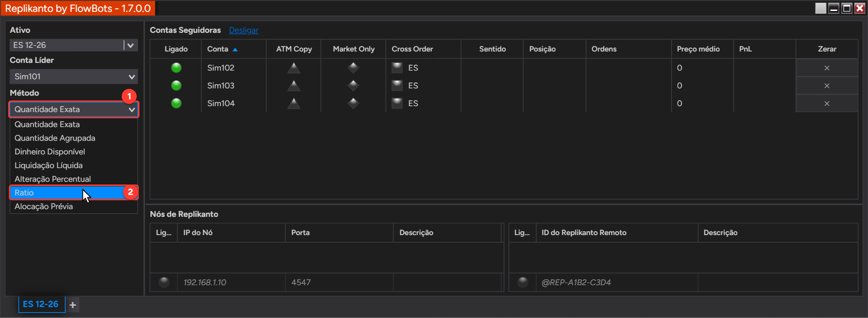The image size is (868, 318).
Task: Toggle Market Only diamond for Sim103
Action: point(353,86)
